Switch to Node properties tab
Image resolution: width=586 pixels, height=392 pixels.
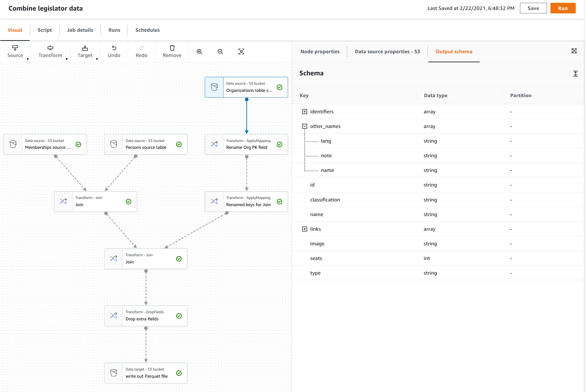click(320, 51)
